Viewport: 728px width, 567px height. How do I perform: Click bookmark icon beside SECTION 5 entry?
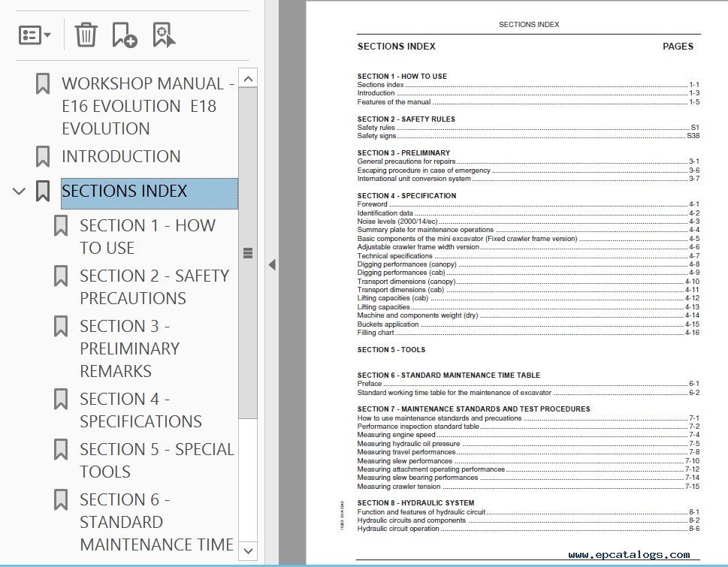tap(61, 449)
